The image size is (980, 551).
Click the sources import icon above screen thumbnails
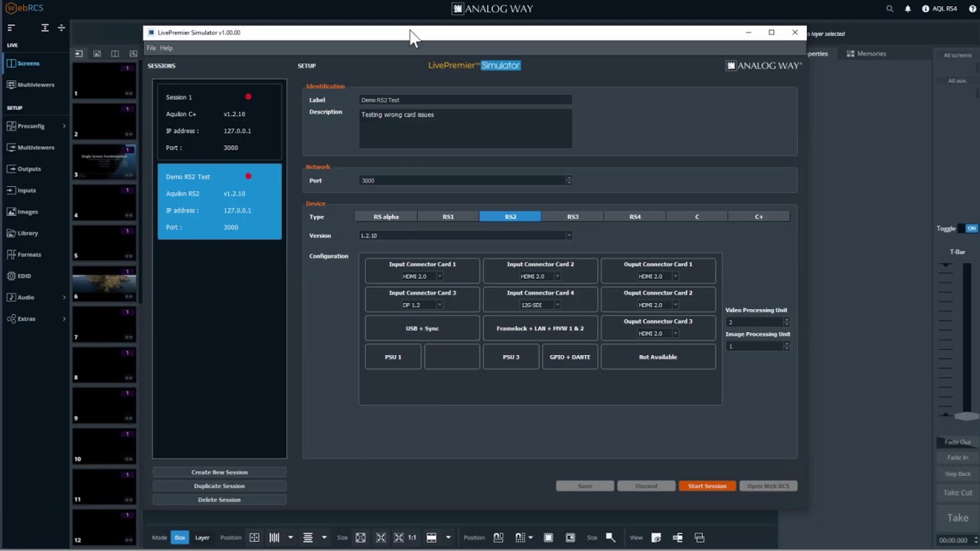(78, 54)
